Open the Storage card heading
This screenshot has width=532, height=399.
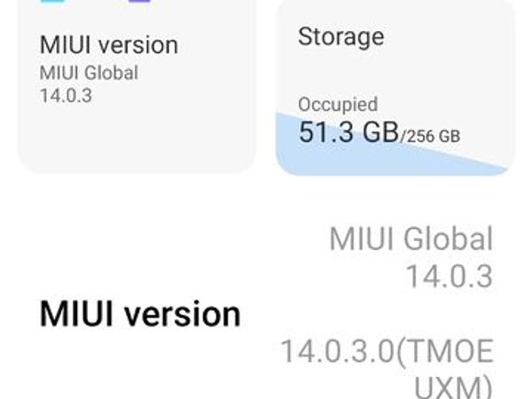(x=341, y=37)
